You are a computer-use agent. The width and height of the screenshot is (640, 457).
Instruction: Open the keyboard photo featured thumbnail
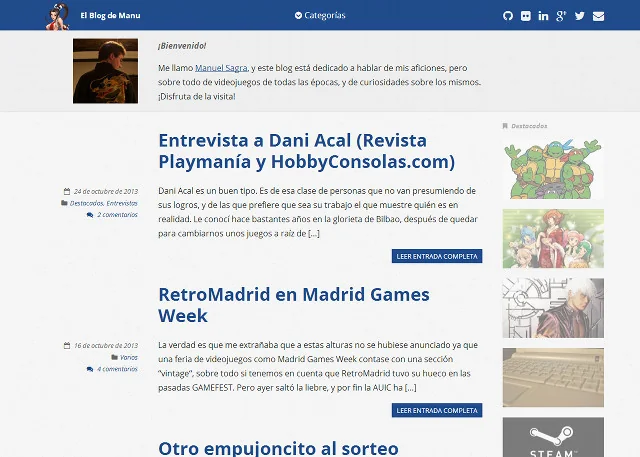553,377
